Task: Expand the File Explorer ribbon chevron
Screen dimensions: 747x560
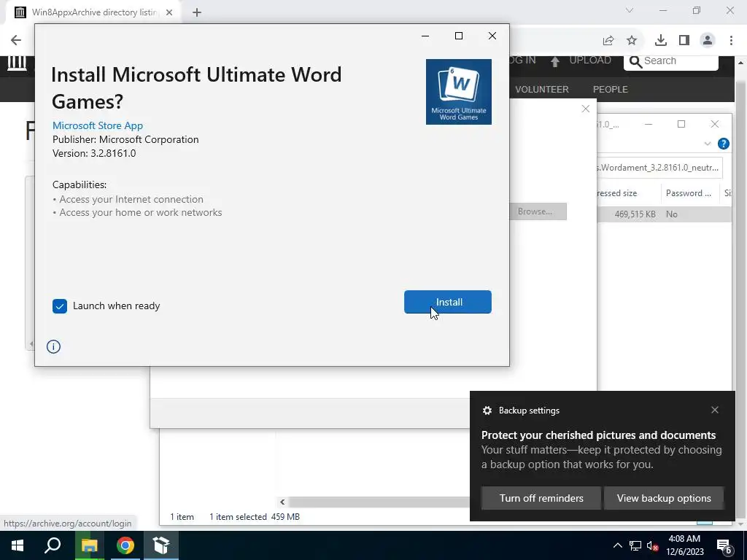Action: tap(708, 144)
